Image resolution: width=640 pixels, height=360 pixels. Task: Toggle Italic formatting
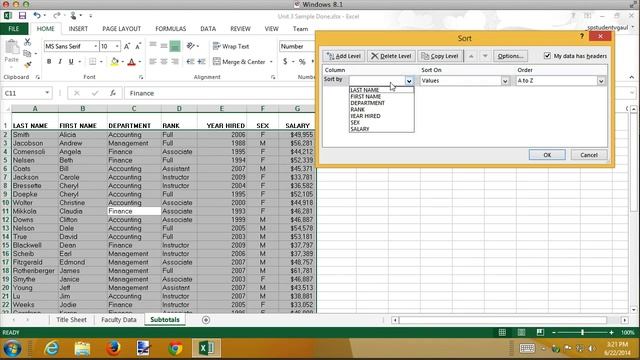[x=60, y=62]
